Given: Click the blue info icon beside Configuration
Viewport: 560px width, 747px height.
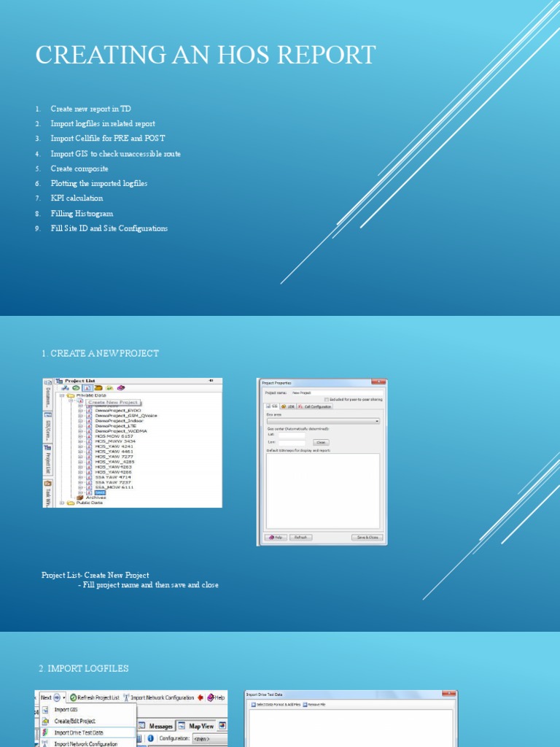Looking at the screenshot, I should pos(150,738).
